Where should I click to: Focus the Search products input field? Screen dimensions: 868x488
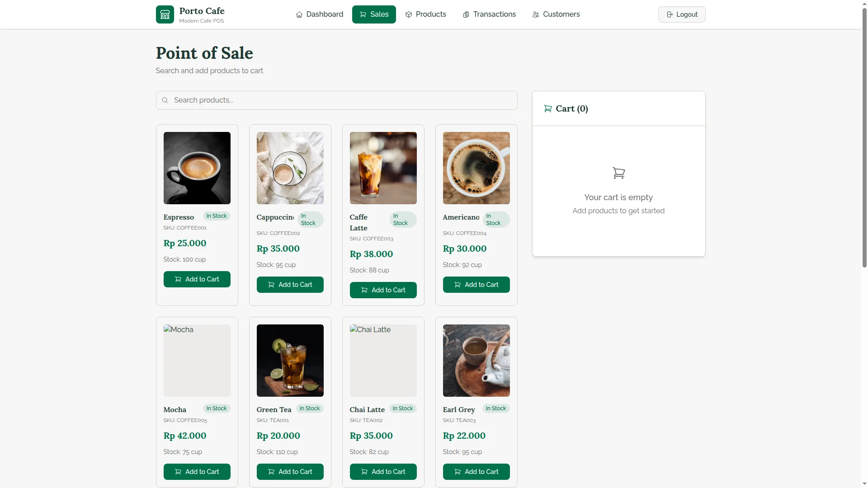pos(337,100)
